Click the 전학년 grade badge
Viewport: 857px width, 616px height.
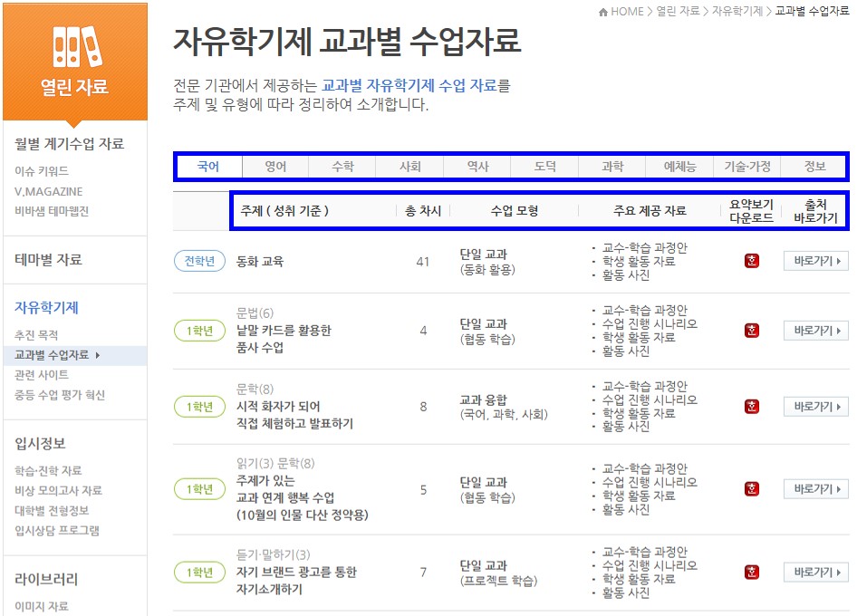[199, 261]
